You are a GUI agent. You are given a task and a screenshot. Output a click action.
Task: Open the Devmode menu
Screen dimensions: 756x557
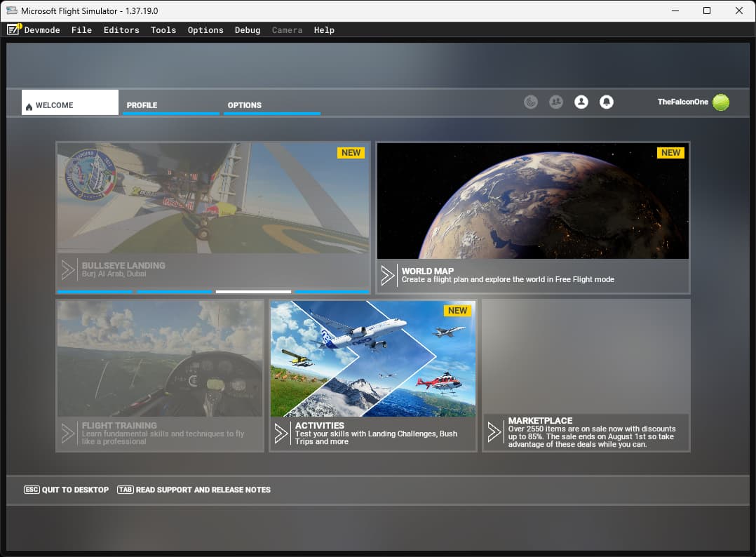tap(42, 30)
